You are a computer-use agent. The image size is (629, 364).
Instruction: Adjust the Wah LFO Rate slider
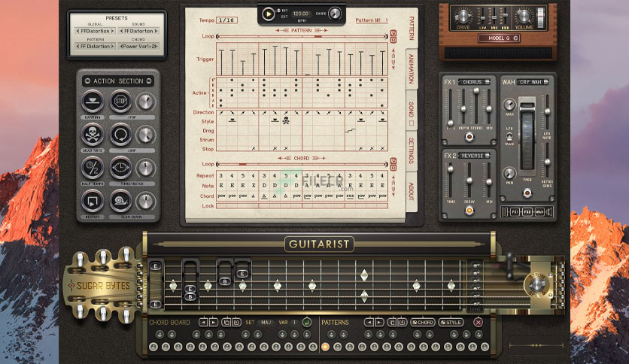click(547, 112)
